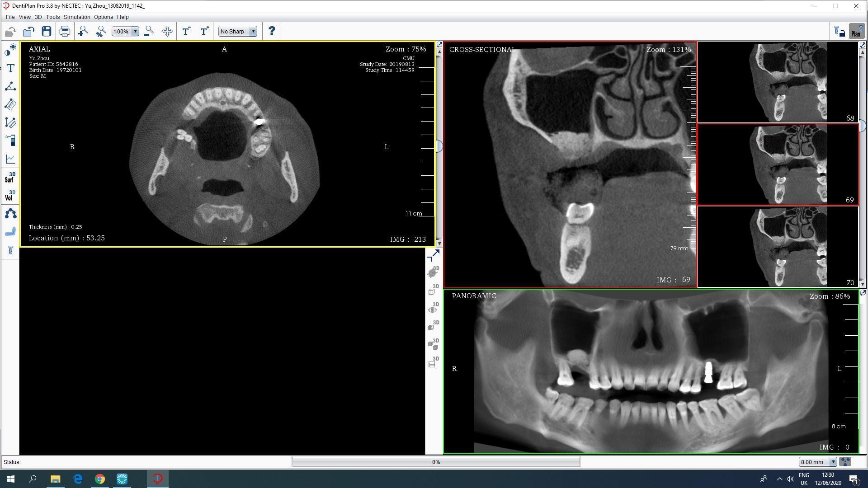Select the ruler distance measurement tool
The width and height of the screenshot is (868, 488).
pos(10,104)
